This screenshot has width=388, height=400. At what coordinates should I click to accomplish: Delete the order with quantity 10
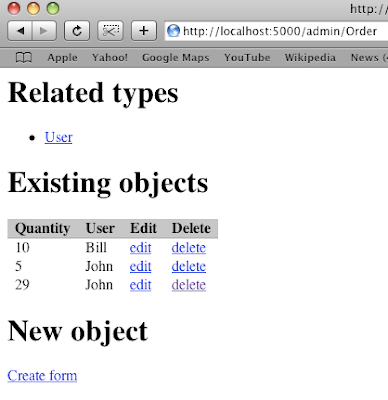click(x=189, y=248)
